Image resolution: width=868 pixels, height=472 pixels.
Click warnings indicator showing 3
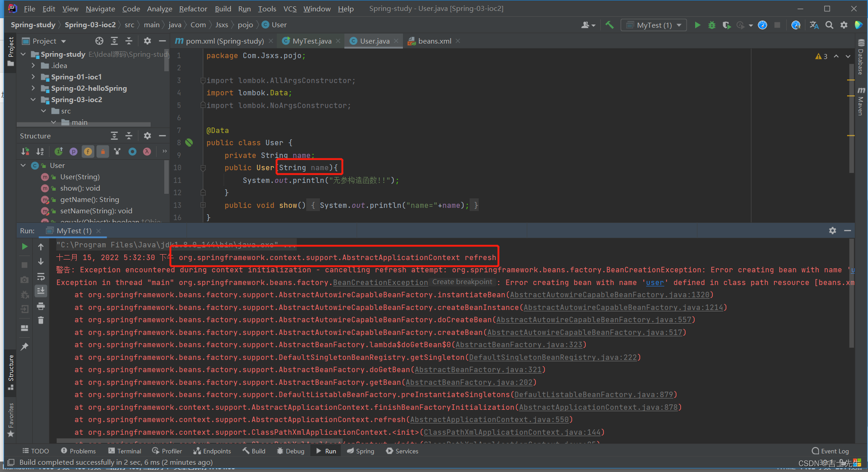click(x=821, y=56)
